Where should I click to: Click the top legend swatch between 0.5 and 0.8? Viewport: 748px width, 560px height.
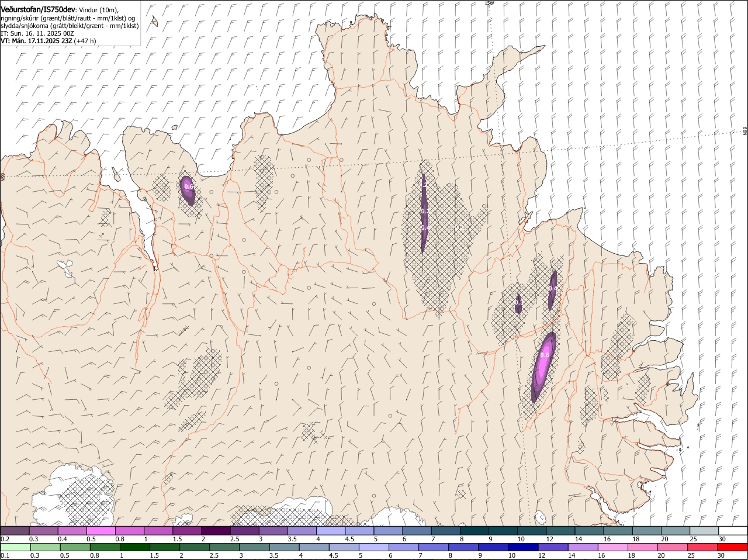(x=101, y=531)
